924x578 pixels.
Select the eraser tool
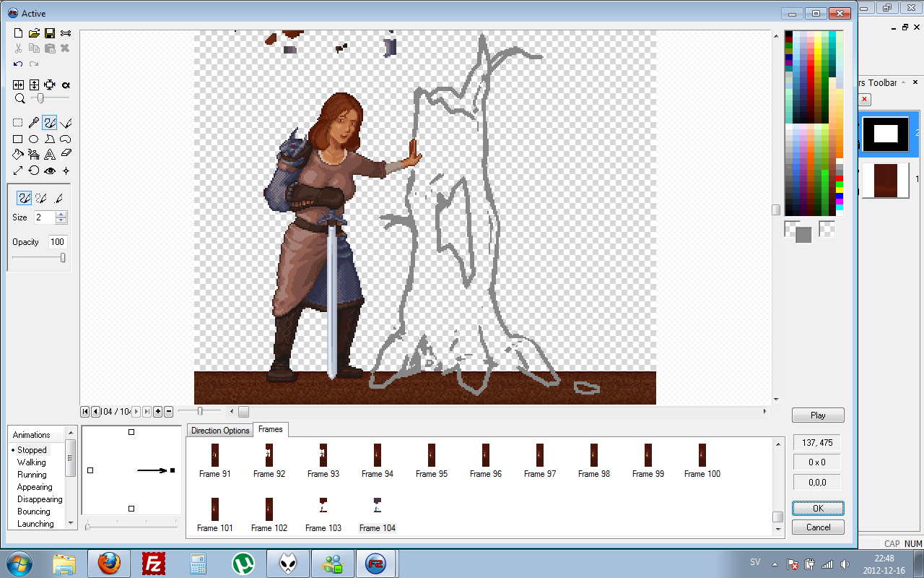[x=66, y=154]
